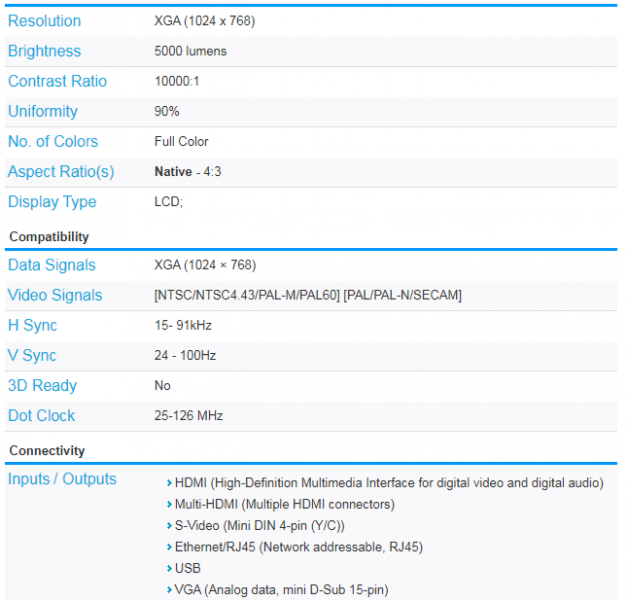This screenshot has width=628, height=600.
Task: Click the Inputs / Outputs label
Action: (62, 479)
